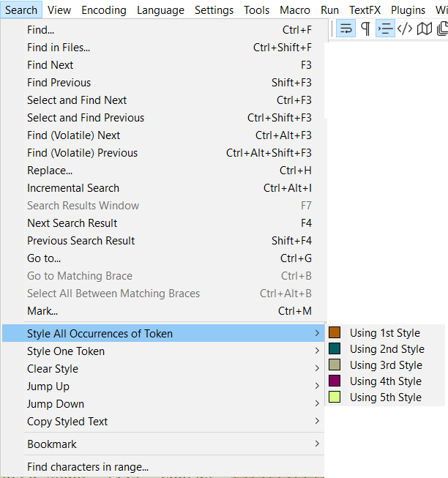Select the Using 2nd Style option
Image resolution: width=448 pixels, height=478 pixels.
[387, 349]
